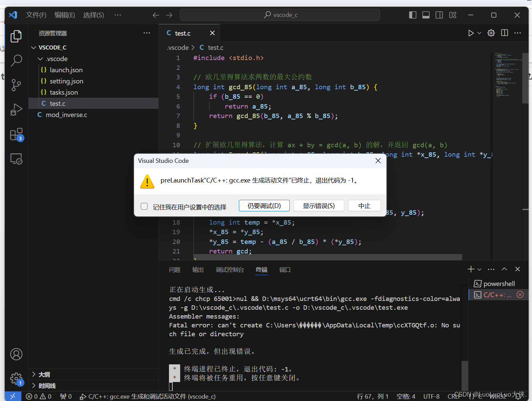Switch to the Ports panel tab
The height and width of the screenshot is (401, 532).
coord(285,270)
